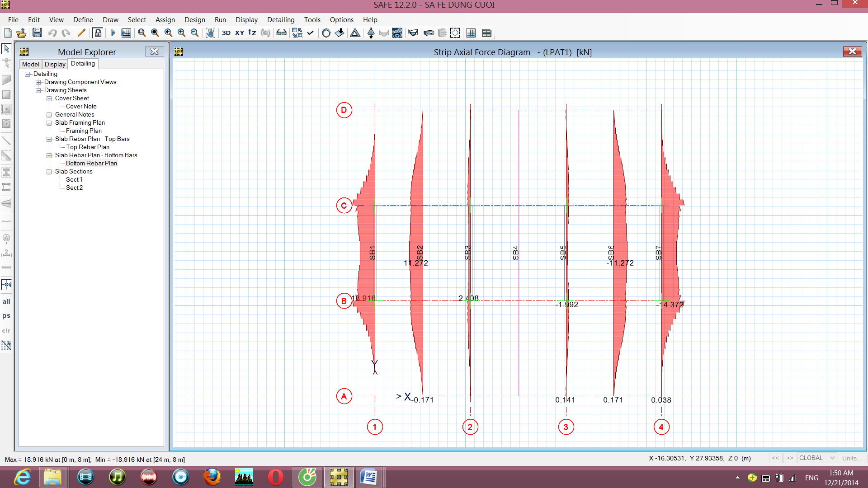Click the Rubber Band Zoom magnifier icon
This screenshot has width=868, height=488.
pos(142,33)
